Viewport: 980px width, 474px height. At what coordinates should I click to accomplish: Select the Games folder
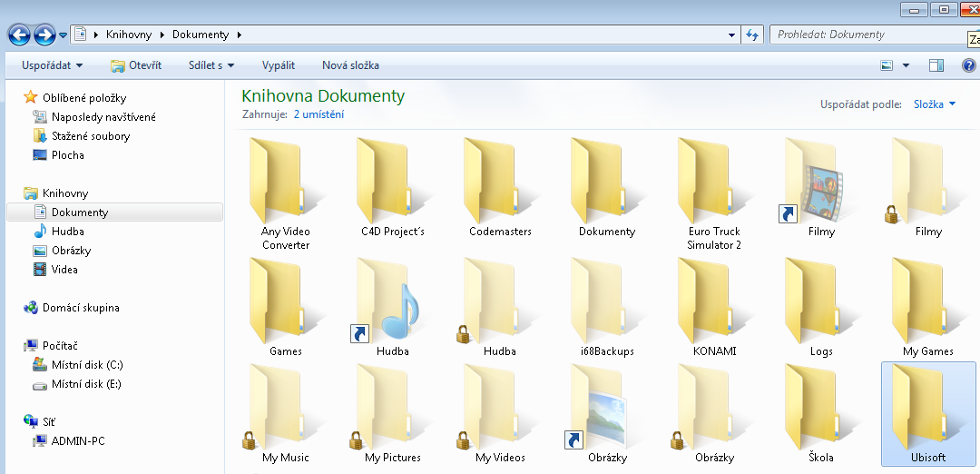click(x=286, y=306)
